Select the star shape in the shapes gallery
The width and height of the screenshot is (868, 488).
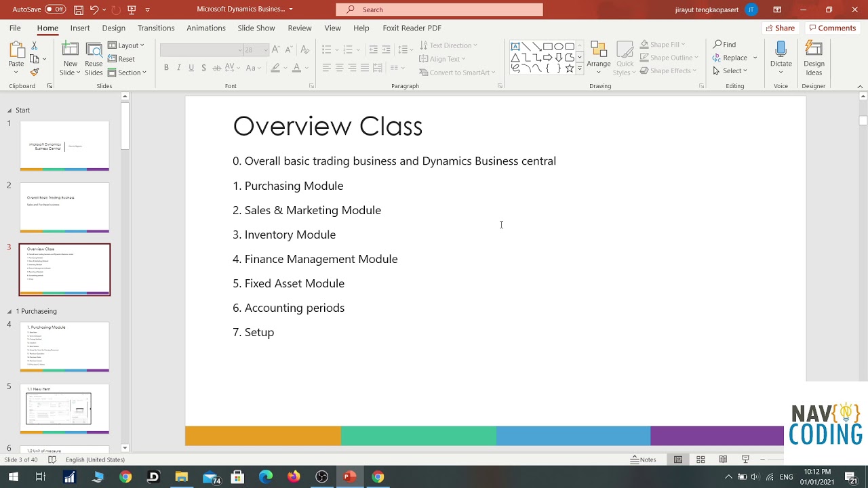[570, 68]
